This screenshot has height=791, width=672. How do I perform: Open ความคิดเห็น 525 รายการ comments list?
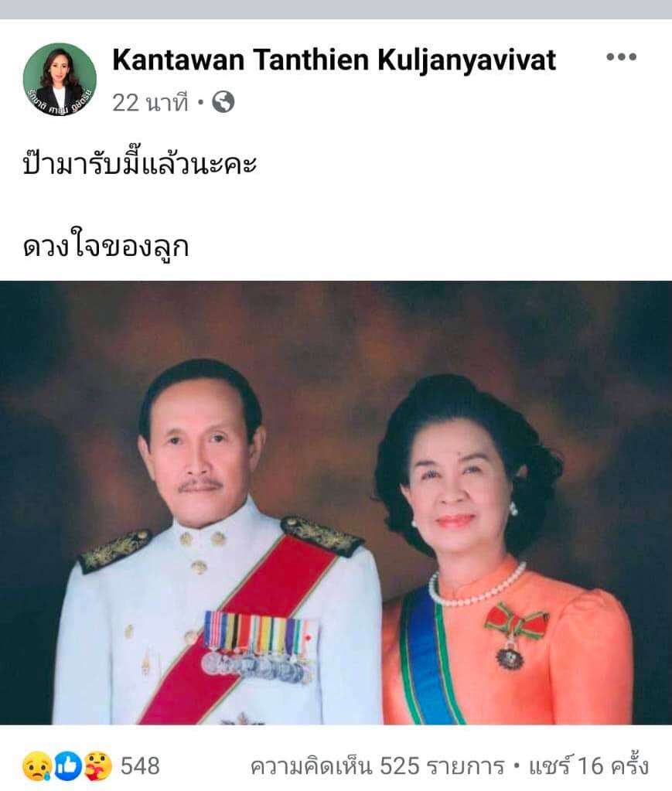pos(377,765)
